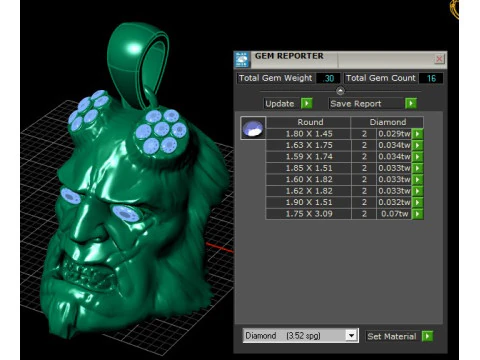
Task: Click the green arrow for 1.63 X 1.75 row
Action: 418,145
